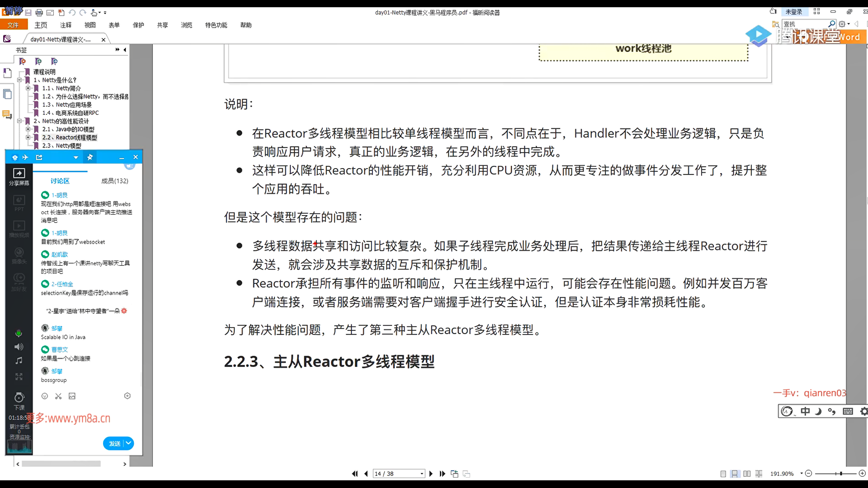Open the 注释 ribbon tab
Screen dimensions: 868x488
point(66,25)
